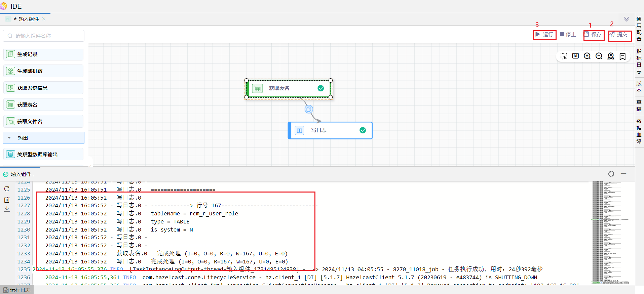644x294 pixels.
Task: Open the 数据血缘 side panel
Action: pos(639,131)
